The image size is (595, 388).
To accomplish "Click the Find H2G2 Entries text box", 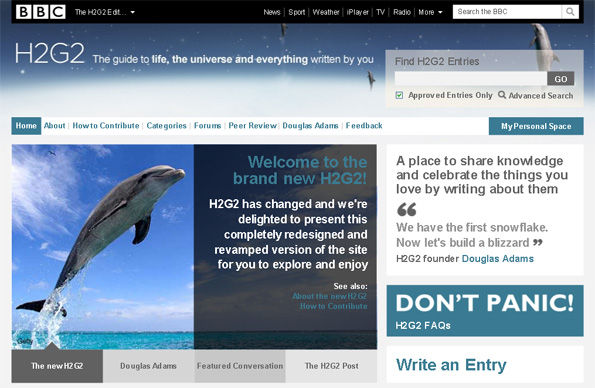I will point(471,79).
